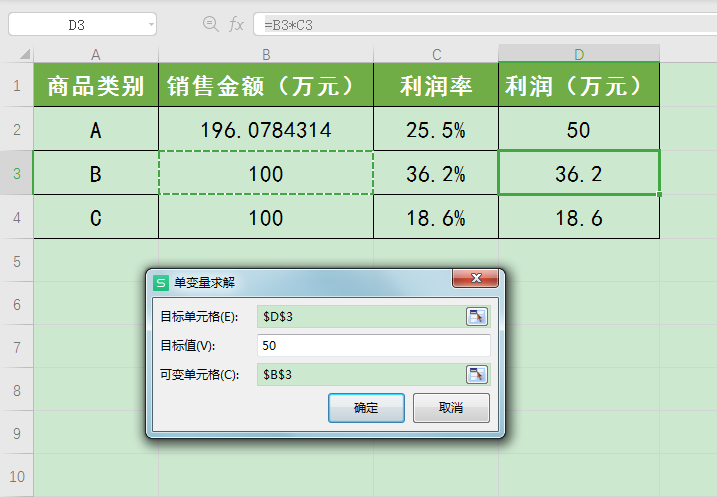Select cell D4 showing 18.6
Image resolution: width=717 pixels, height=497 pixels.
point(579,217)
